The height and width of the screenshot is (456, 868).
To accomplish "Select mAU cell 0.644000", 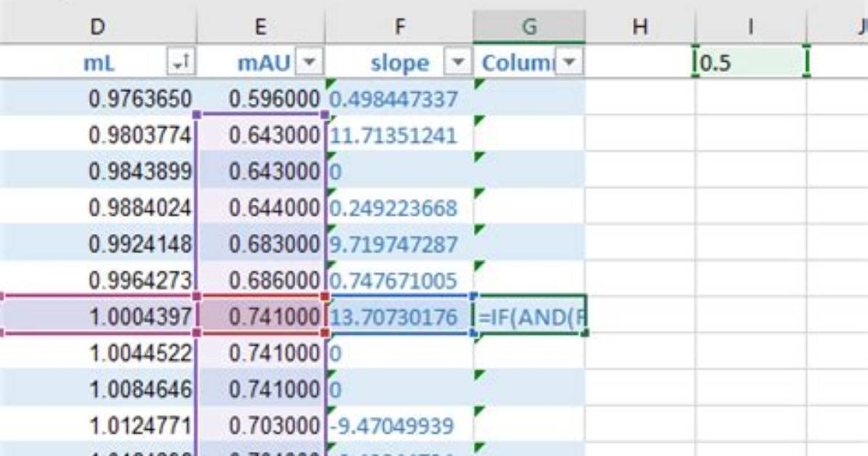I will click(261, 207).
